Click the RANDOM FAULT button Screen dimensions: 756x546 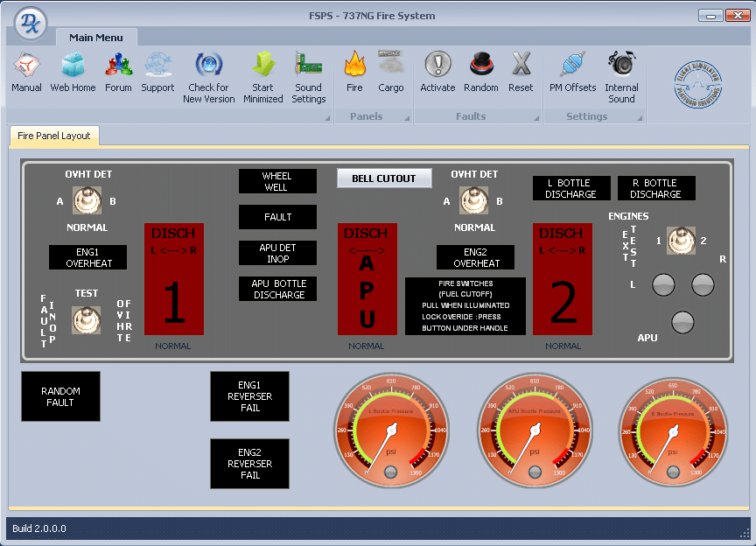coord(60,396)
